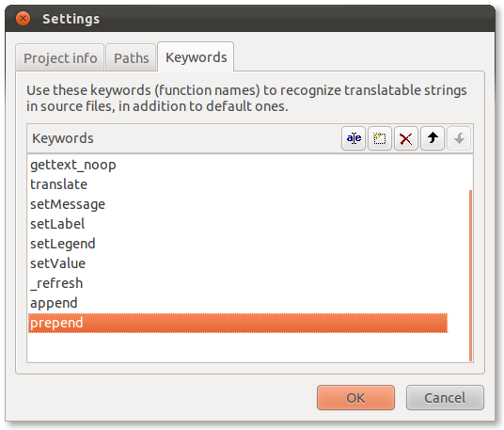Select setValue in the list

tap(238, 263)
